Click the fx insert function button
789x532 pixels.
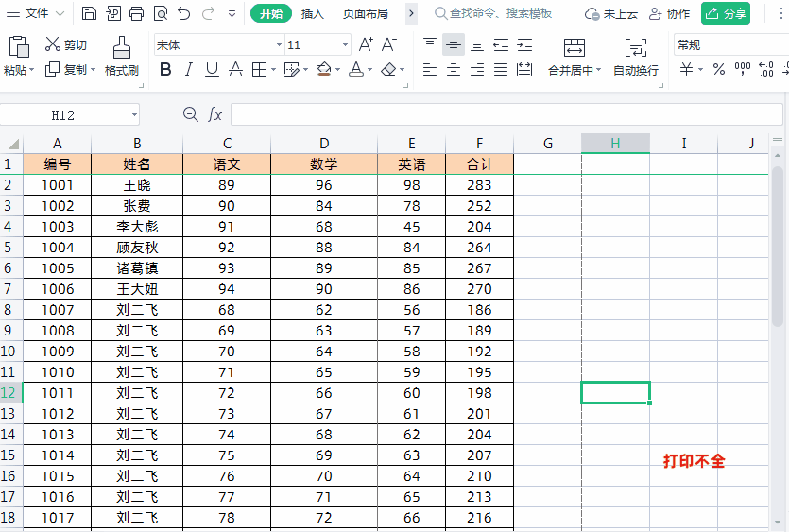214,114
